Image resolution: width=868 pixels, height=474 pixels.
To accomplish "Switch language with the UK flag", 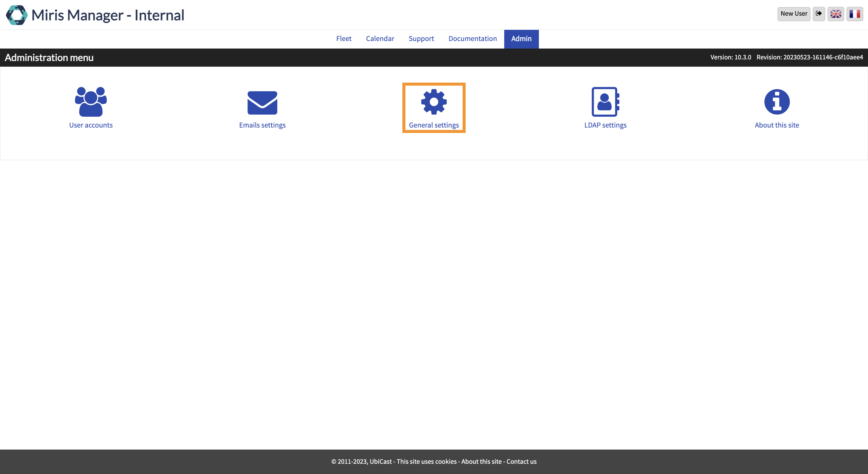I will click(x=836, y=14).
